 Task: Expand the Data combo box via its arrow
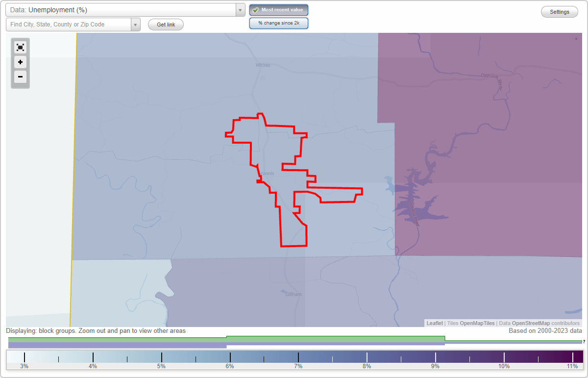[x=240, y=9]
